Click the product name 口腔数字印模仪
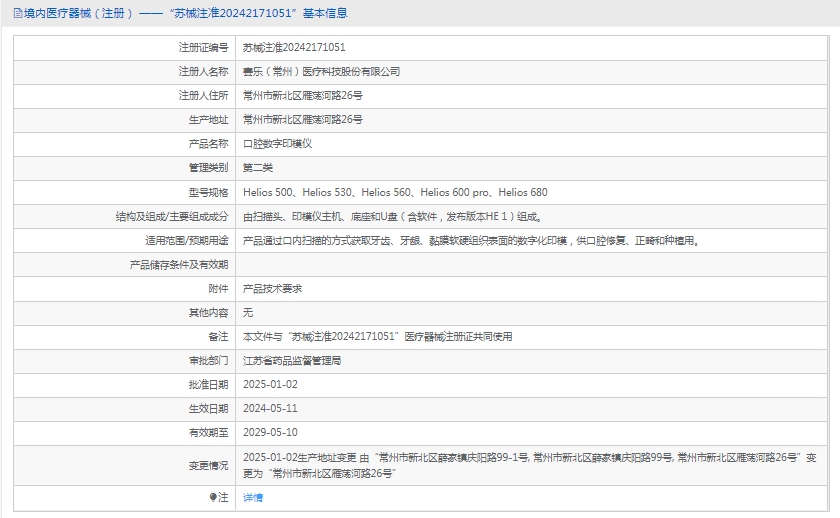This screenshot has height=518, width=840. [x=278, y=144]
